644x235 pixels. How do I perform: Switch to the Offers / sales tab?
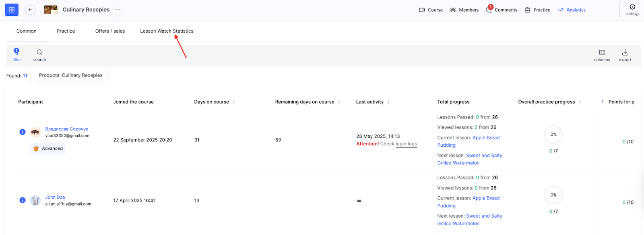point(110,31)
